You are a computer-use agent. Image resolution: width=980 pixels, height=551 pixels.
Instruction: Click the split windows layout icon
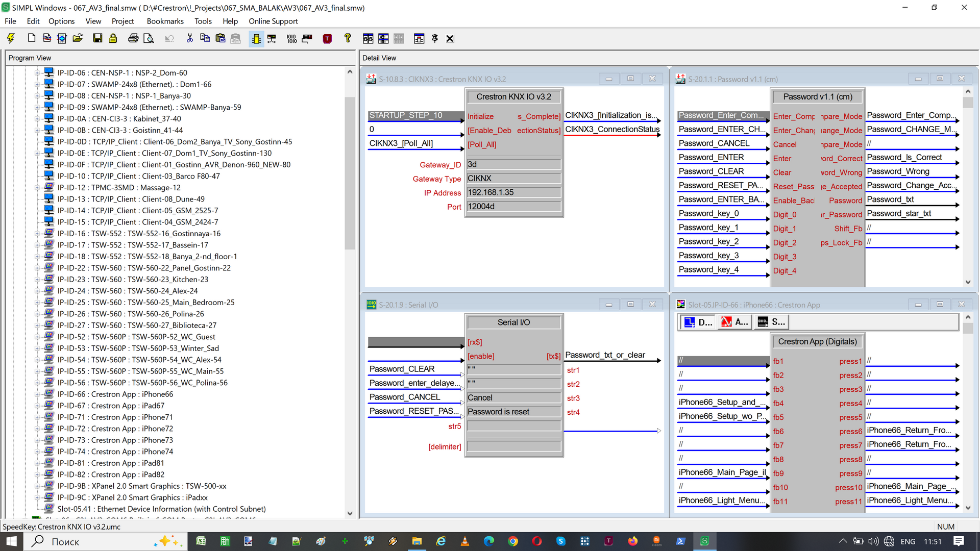pos(368,38)
